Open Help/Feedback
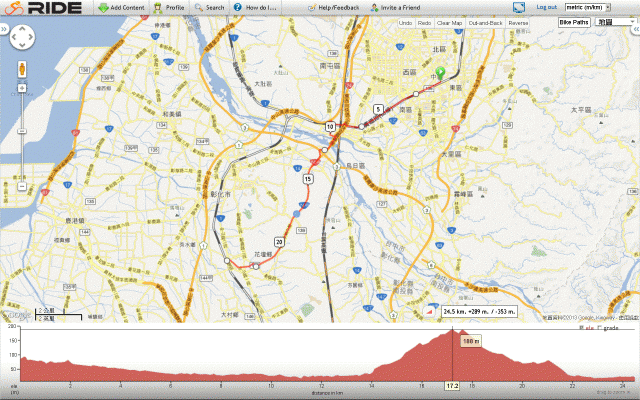 pos(333,7)
